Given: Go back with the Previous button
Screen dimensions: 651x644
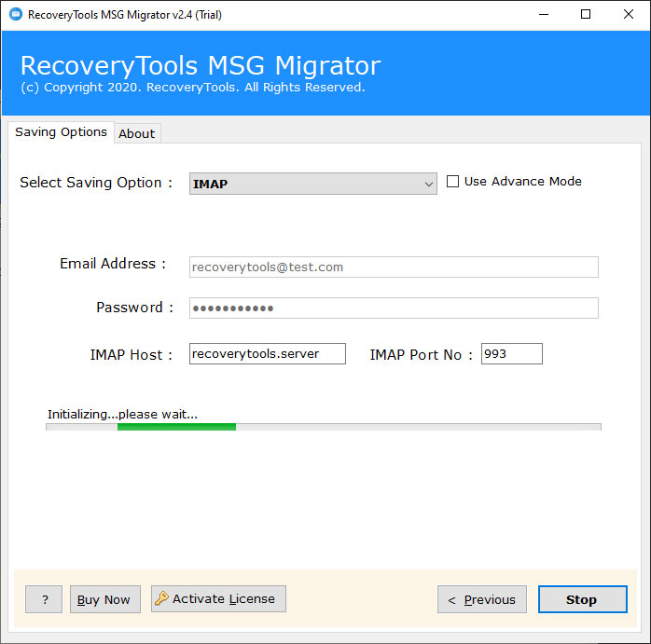Looking at the screenshot, I should (x=482, y=599).
